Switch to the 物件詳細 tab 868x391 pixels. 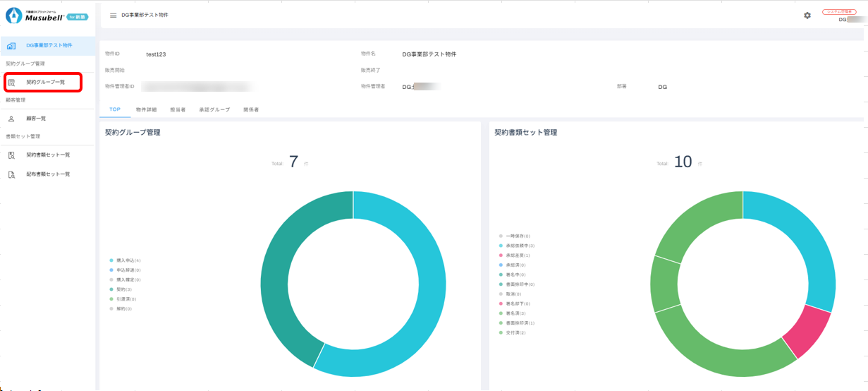coord(146,110)
